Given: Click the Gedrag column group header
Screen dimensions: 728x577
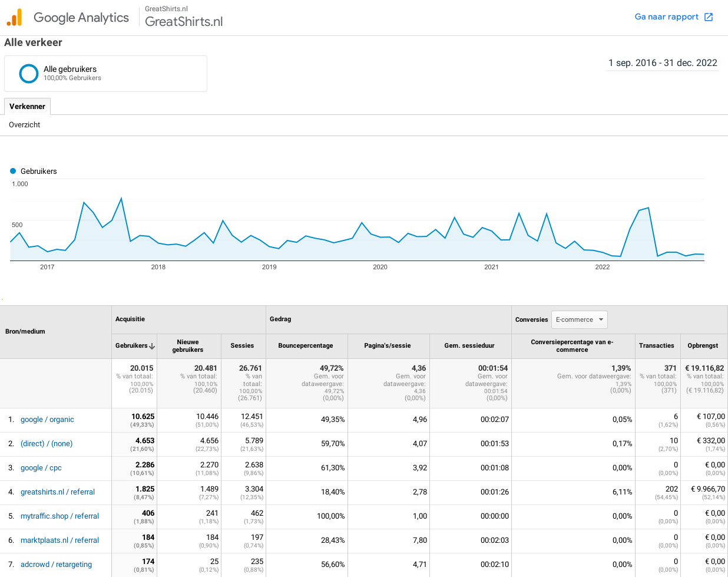Looking at the screenshot, I should [280, 319].
